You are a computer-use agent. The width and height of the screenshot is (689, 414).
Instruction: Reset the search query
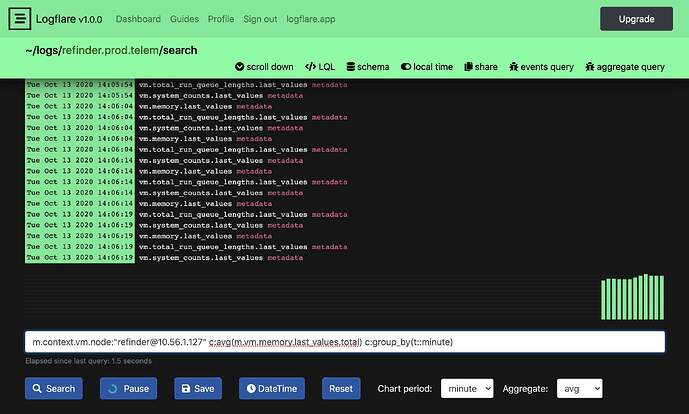[x=341, y=389]
